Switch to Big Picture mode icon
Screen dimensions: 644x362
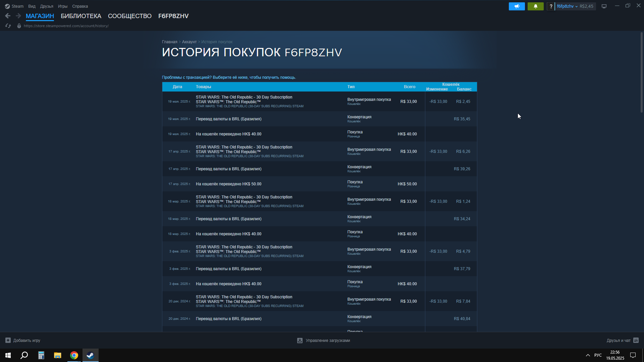(604, 6)
